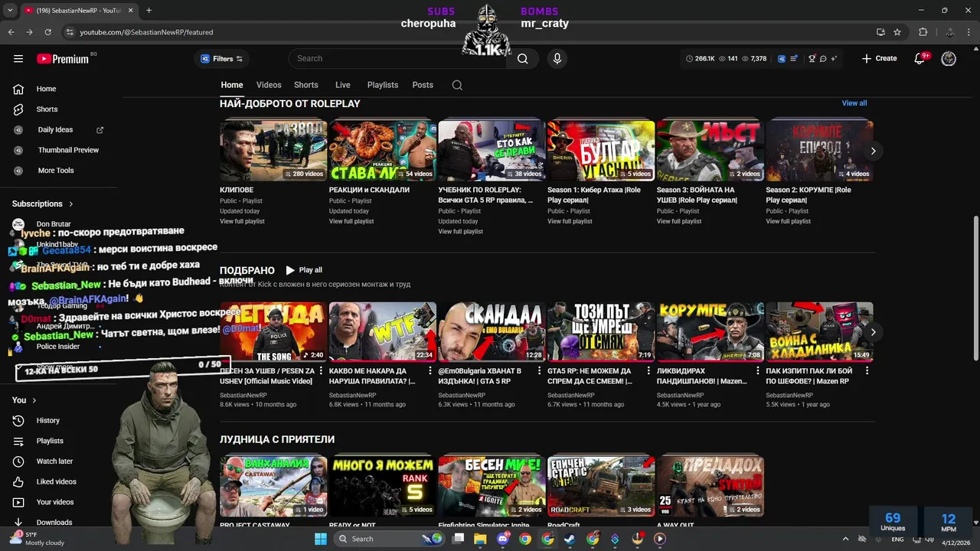Viewport: 980px width, 551px height.
Task: Switch to the Videos tab
Action: 269,85
